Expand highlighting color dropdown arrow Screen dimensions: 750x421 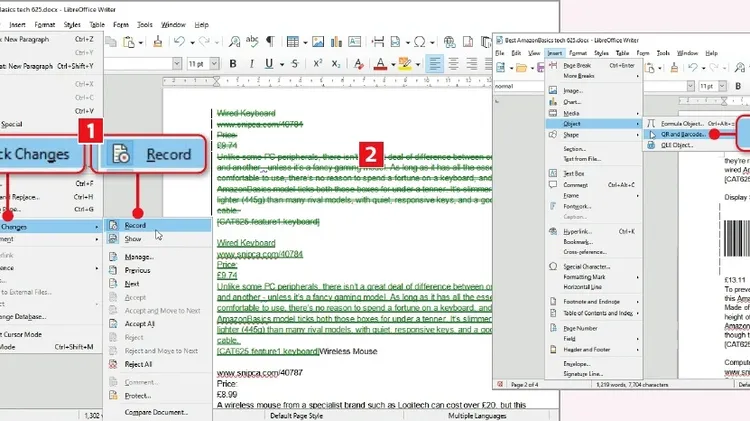pos(418,64)
